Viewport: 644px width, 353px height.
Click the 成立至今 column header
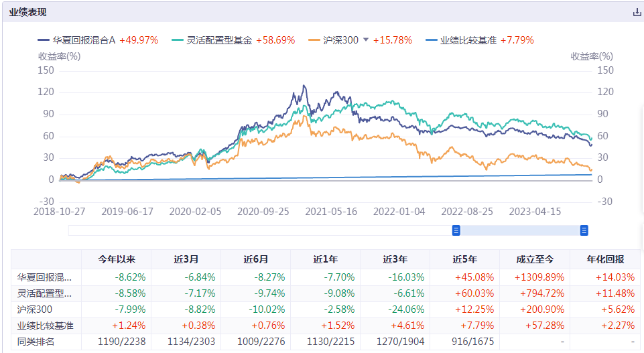tap(535, 259)
